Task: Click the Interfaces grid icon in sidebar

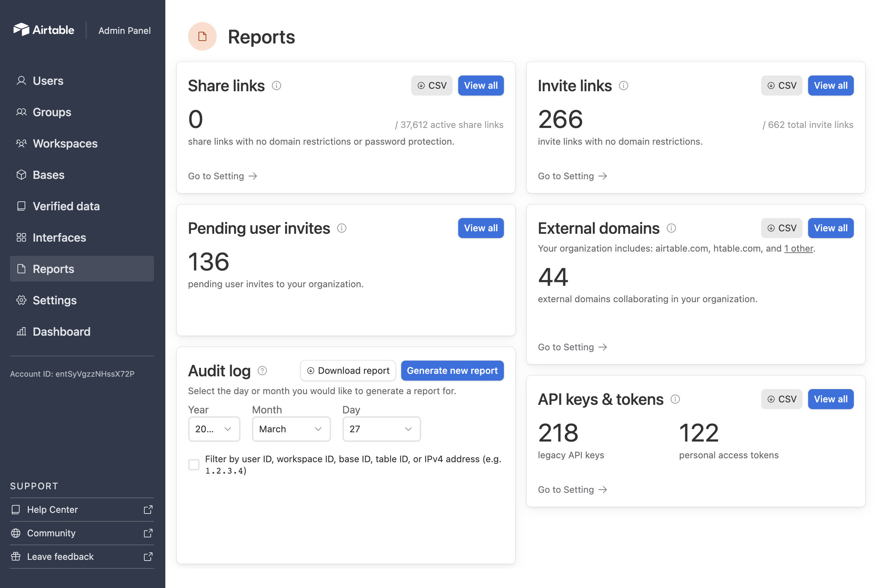Action: (x=21, y=237)
